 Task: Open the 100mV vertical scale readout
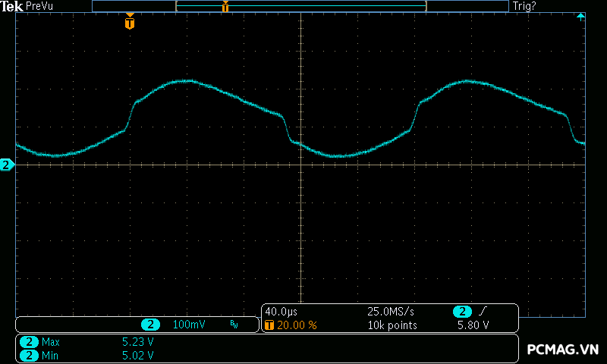point(189,325)
